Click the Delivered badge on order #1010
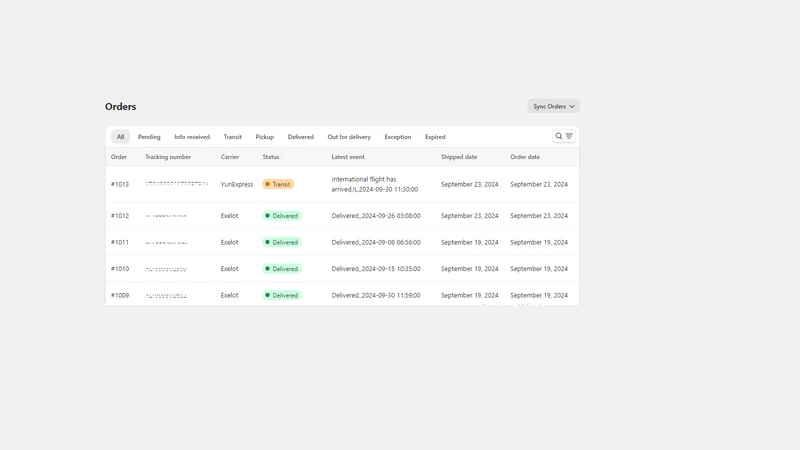 282,269
